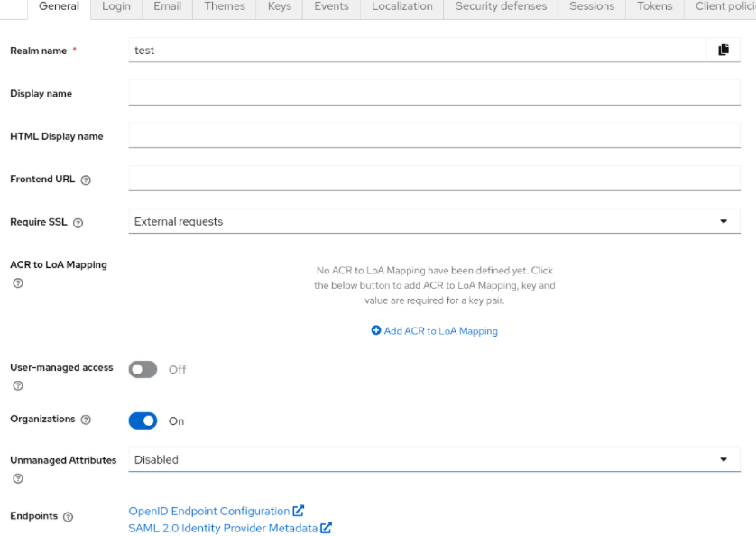Click the help icon under ACR to LoA Mapping
Screen dimensions: 756x536
tap(16, 282)
